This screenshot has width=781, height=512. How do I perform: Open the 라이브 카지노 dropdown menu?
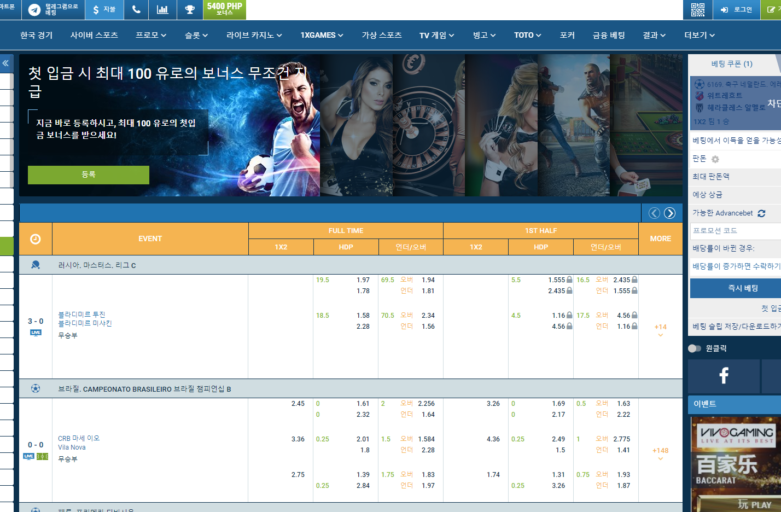(x=254, y=35)
